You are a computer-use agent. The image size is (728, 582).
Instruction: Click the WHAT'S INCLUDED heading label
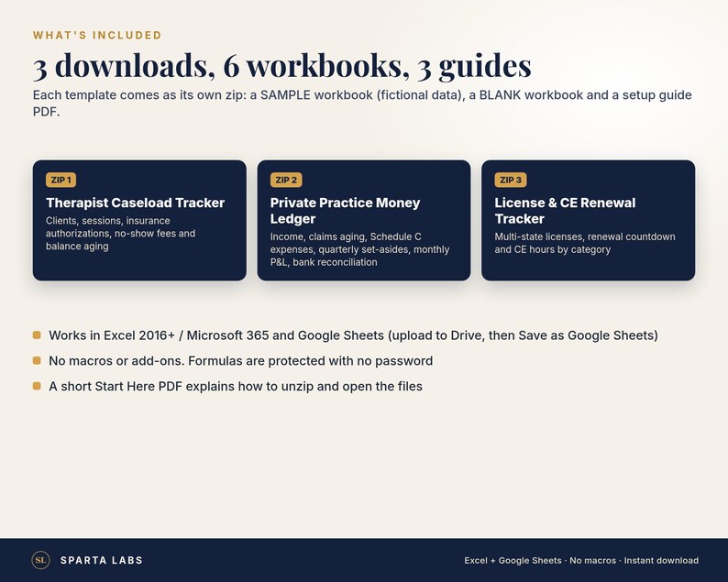pyautogui.click(x=97, y=35)
